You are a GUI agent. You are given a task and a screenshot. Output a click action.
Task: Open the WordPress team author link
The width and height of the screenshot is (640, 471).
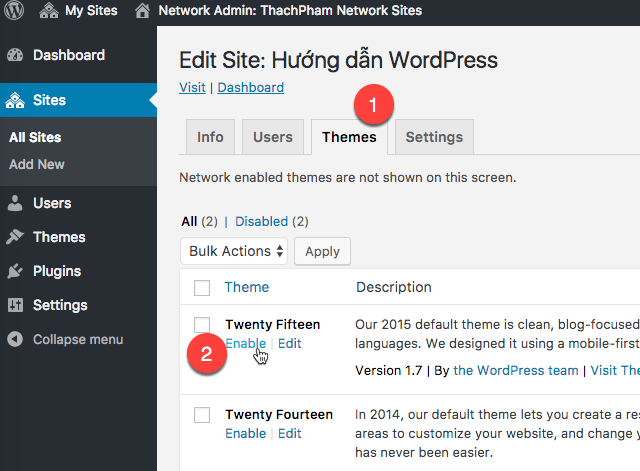point(516,370)
